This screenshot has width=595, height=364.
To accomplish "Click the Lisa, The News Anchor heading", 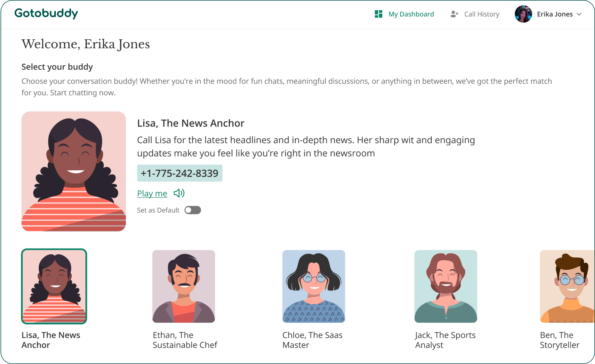I will point(191,123).
